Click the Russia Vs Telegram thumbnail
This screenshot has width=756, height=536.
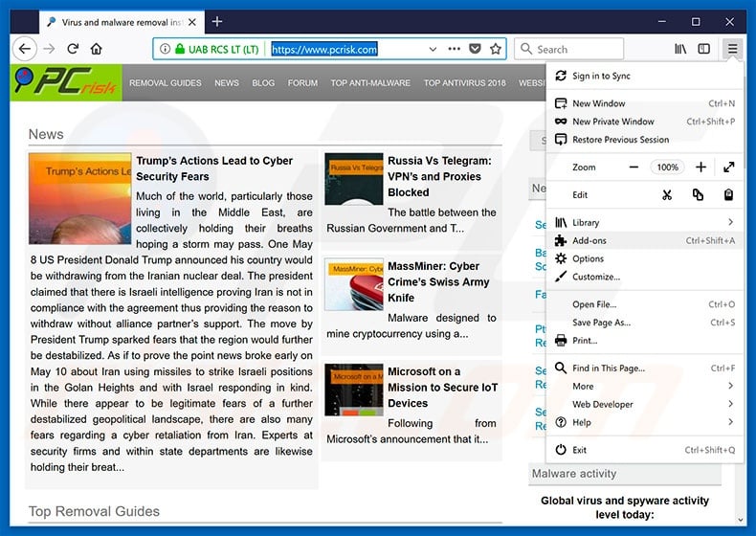[x=354, y=179]
